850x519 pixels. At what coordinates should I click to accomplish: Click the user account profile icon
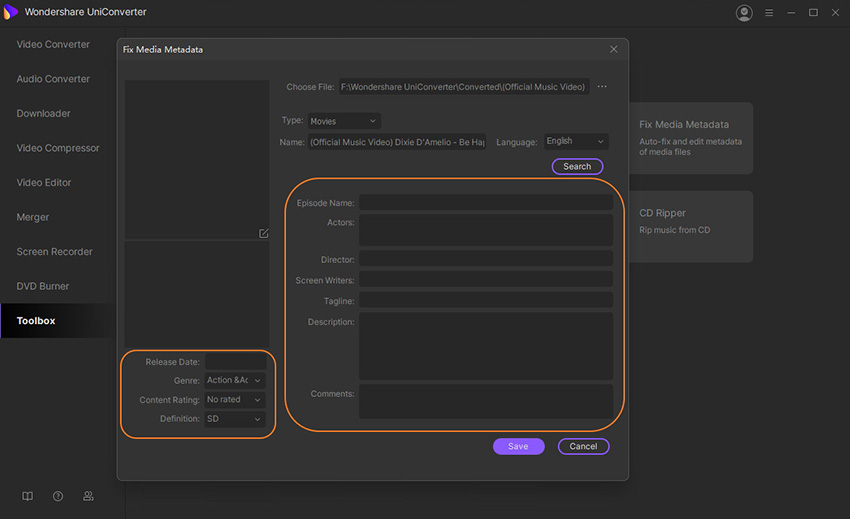tap(743, 13)
